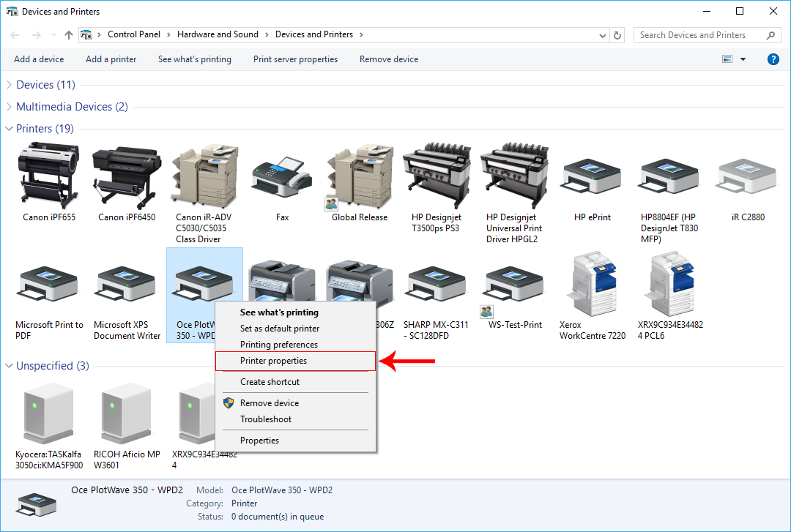
Task: Choose Troubleshoot in context menu
Action: (296, 419)
